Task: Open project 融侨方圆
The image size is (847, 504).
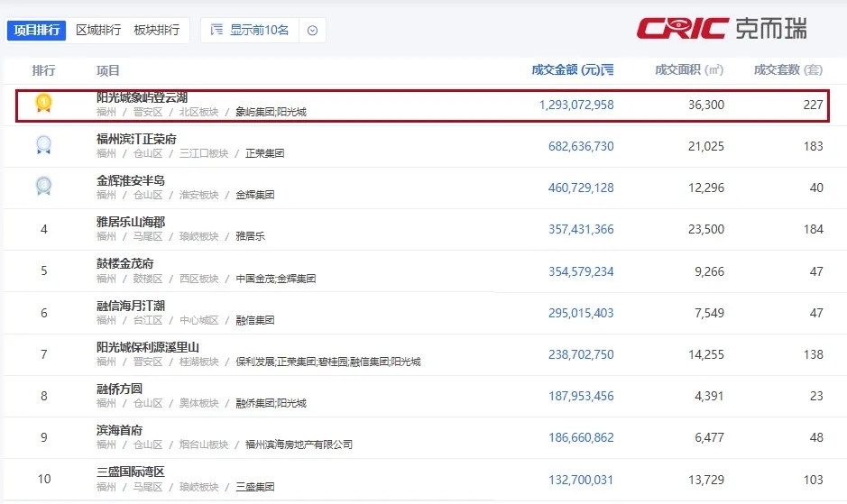Action: [119, 389]
